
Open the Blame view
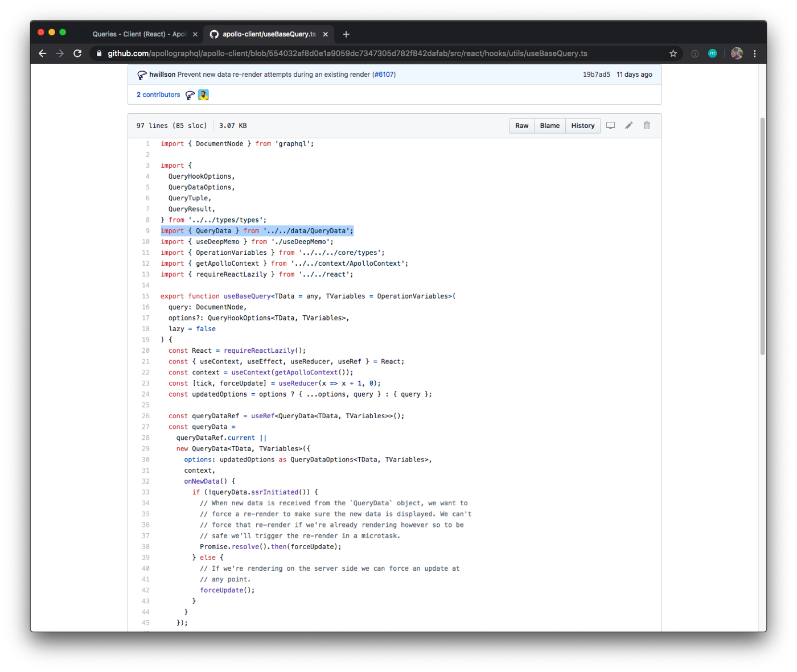[550, 126]
